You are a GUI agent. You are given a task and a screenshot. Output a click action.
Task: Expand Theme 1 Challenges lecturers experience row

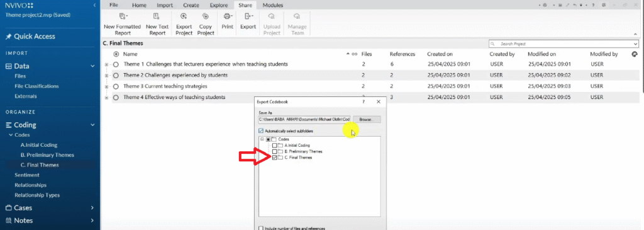107,65
